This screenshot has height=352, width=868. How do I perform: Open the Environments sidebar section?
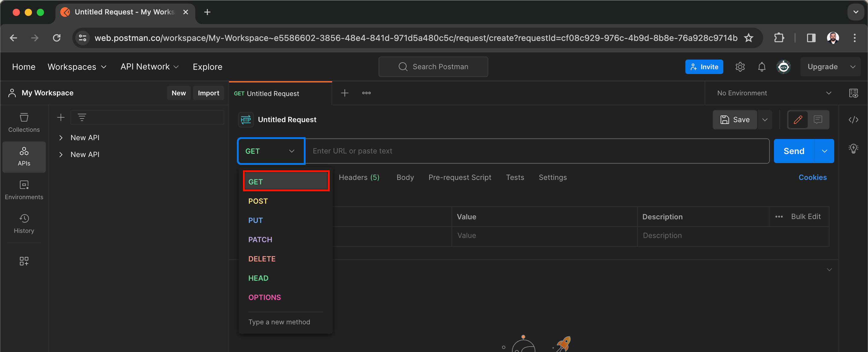pyautogui.click(x=24, y=190)
